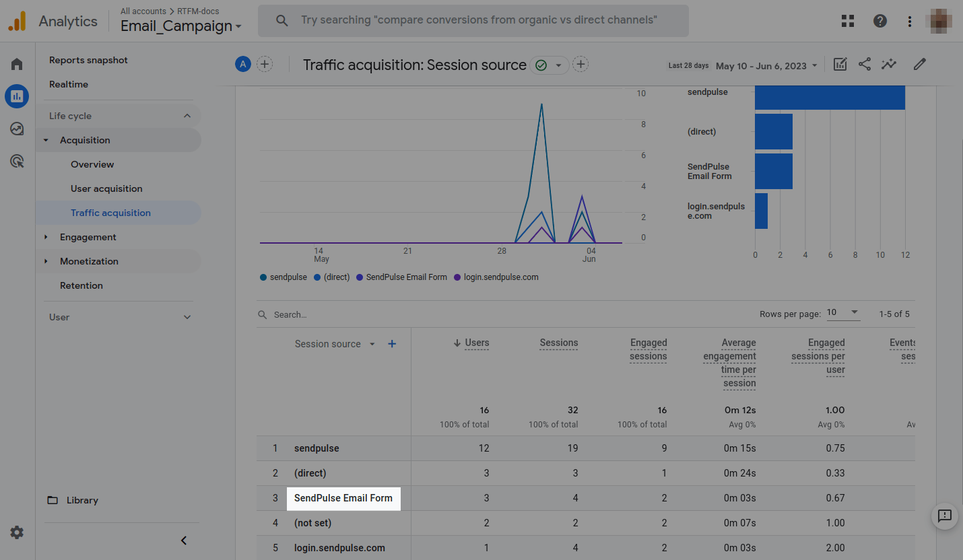Image resolution: width=963 pixels, height=560 pixels.
Task: Open Library link in sidebar
Action: click(x=82, y=500)
